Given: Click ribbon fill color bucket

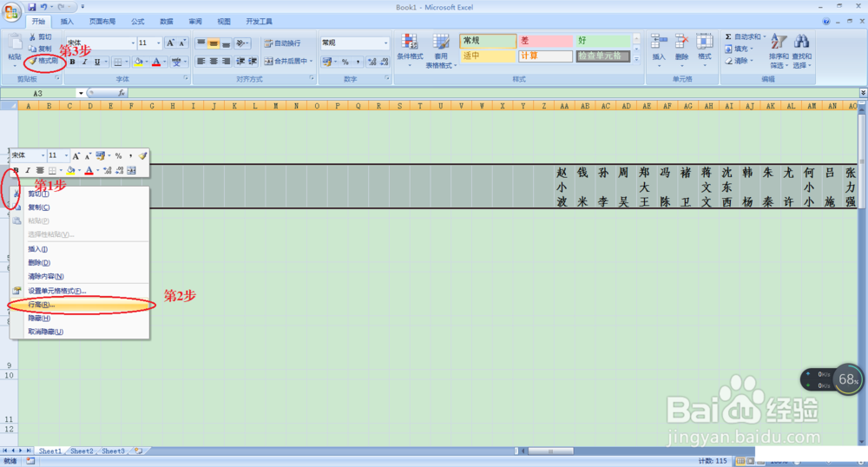Looking at the screenshot, I should coord(138,62).
